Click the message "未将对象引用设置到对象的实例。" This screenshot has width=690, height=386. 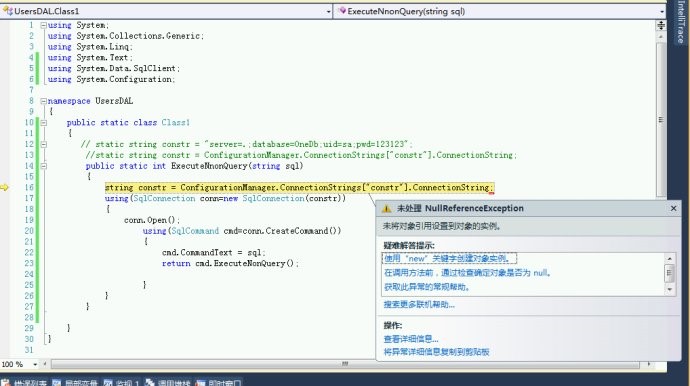(x=441, y=226)
